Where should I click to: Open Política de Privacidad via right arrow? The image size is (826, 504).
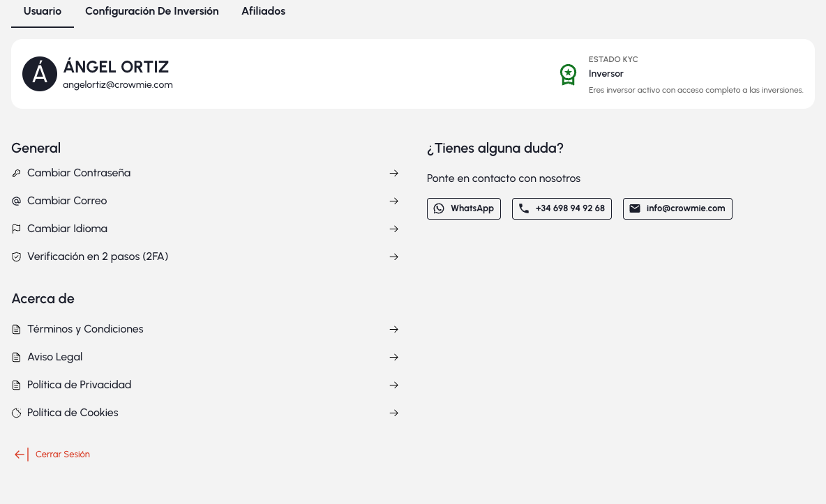tap(394, 385)
